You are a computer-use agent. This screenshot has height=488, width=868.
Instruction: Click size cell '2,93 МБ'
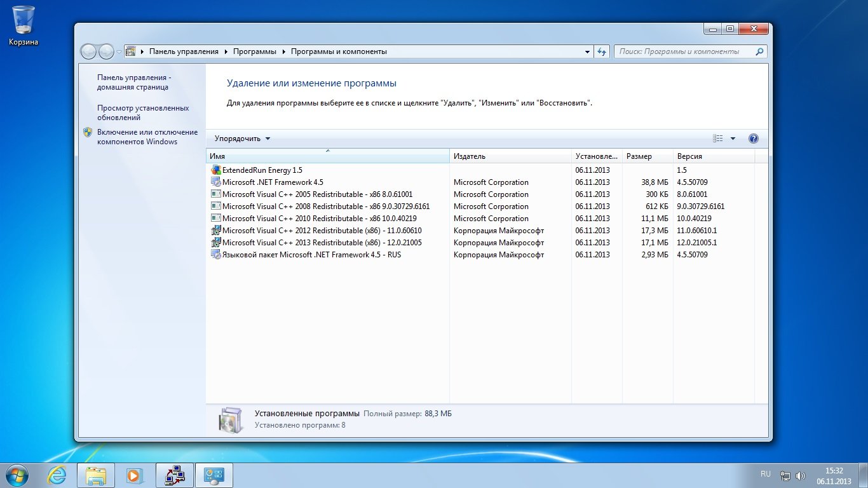(x=654, y=255)
